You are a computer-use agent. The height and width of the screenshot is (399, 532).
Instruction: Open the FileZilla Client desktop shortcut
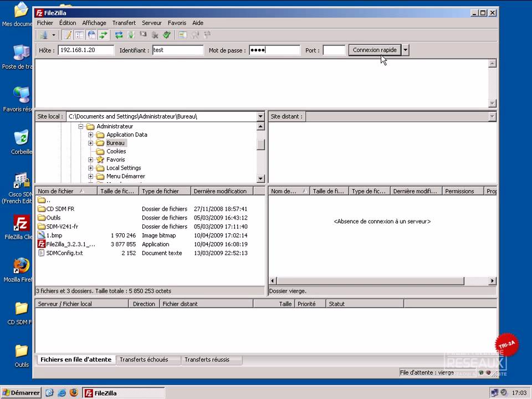(x=21, y=227)
